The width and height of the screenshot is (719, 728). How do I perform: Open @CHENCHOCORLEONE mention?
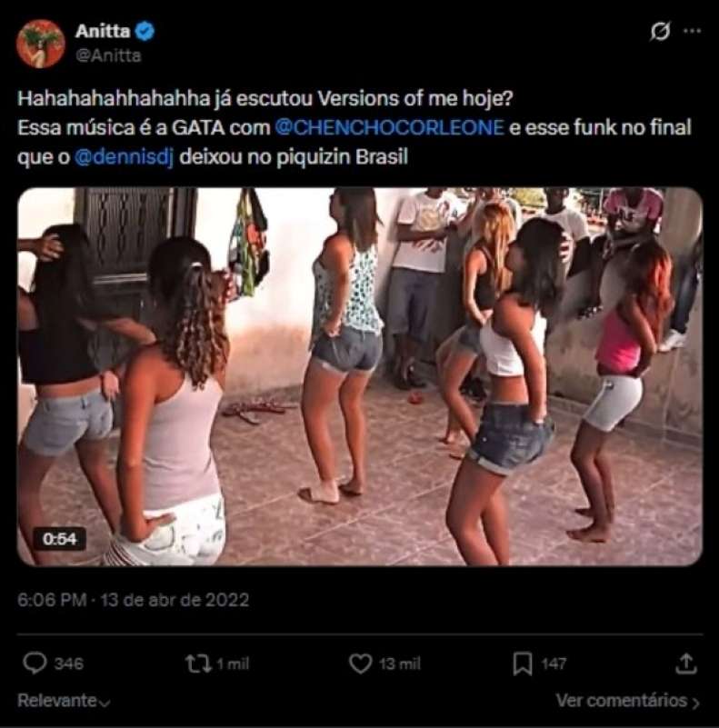[x=389, y=127]
